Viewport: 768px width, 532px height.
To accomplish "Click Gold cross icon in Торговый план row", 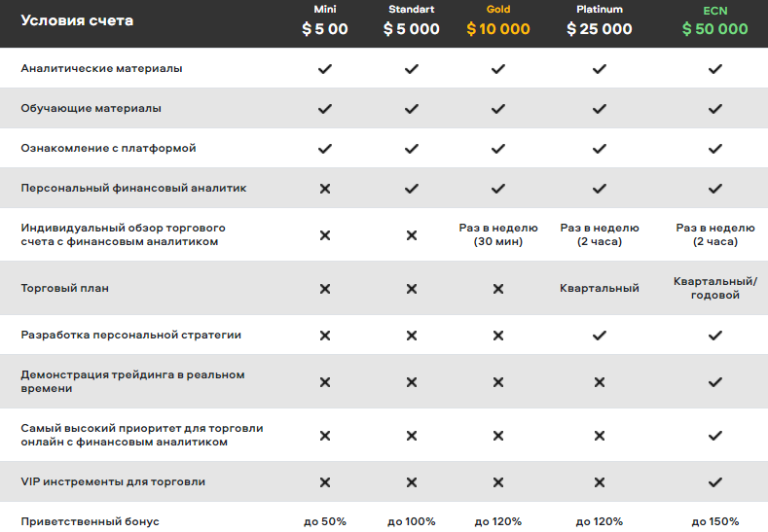I will pos(498,289).
